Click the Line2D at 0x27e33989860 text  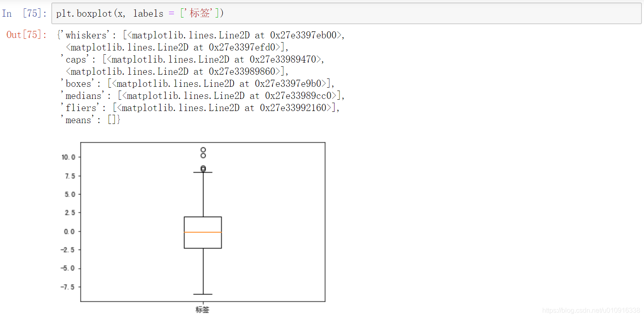pyautogui.click(x=177, y=72)
